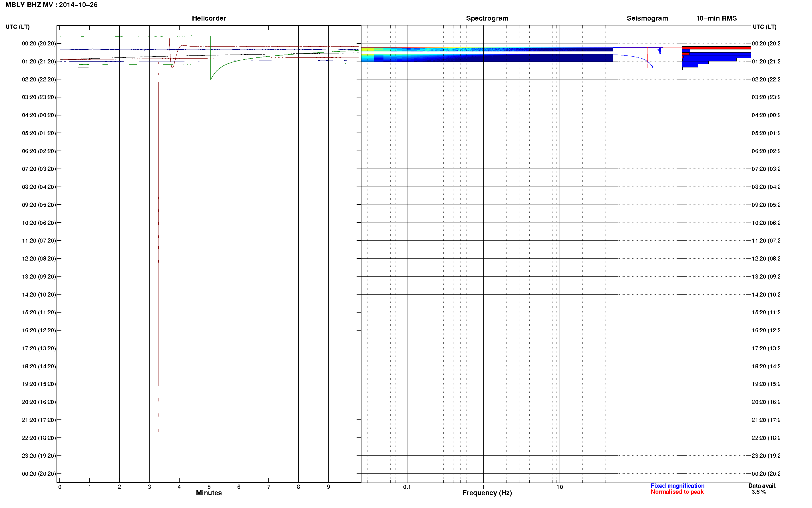Click the '22:20 (18:20)' left time label
This screenshot has width=812, height=508.
click(39, 438)
